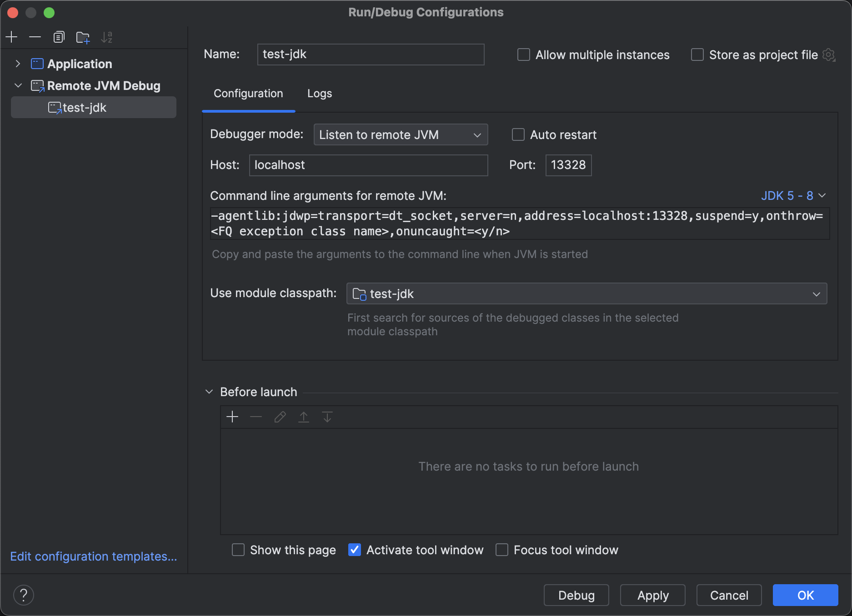Image resolution: width=852 pixels, height=616 pixels.
Task: Enable Allow multiple instances checkbox
Action: [x=524, y=55]
